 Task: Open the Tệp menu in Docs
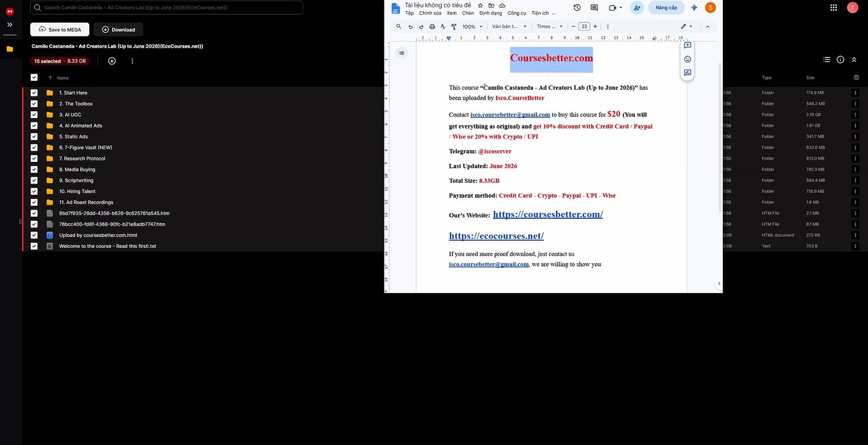coord(409,13)
